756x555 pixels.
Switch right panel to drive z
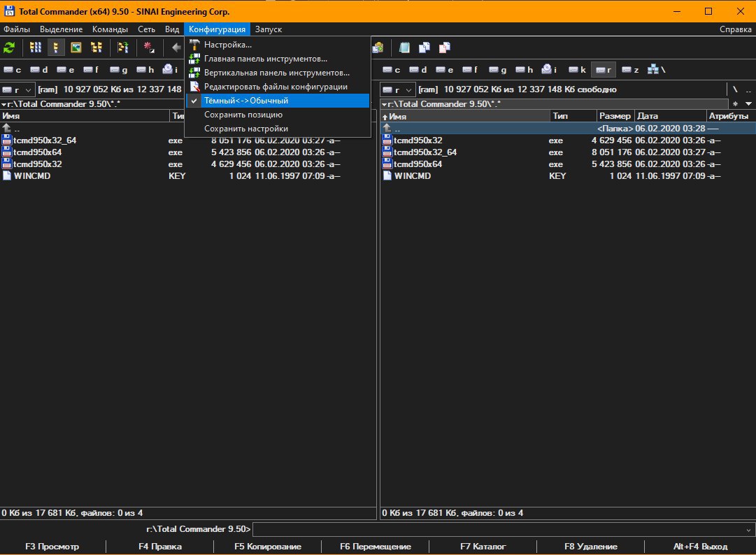[x=630, y=70]
